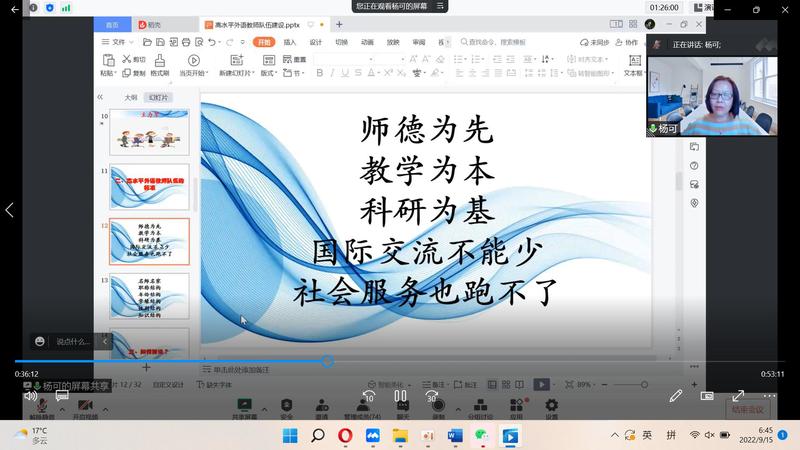Toggle bold formatting in WPS ribbon
The height and width of the screenshot is (450, 800).
319,73
